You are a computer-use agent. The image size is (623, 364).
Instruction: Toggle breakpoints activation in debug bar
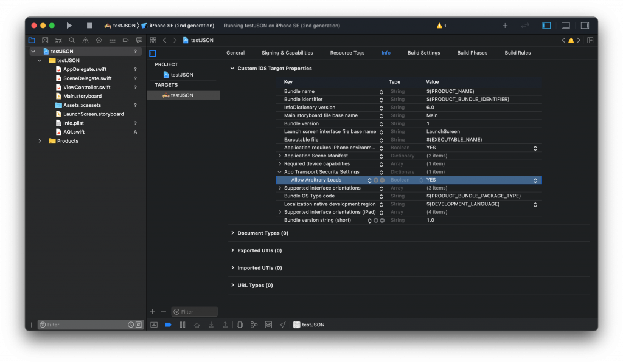click(168, 325)
